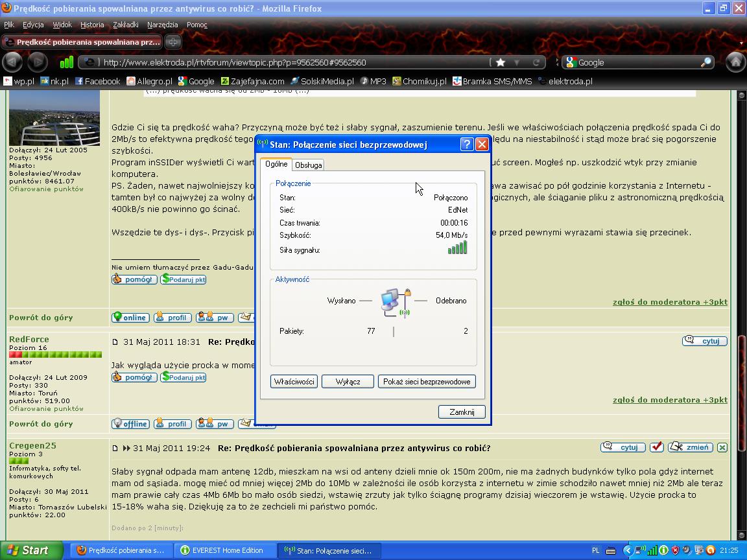Screen dimensions: 747x560
Task: Click the Google search input field
Action: point(638,62)
